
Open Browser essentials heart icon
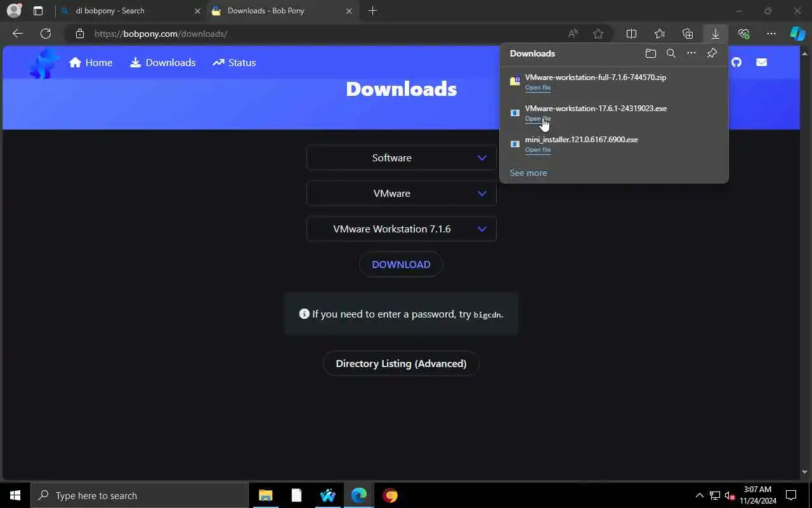pyautogui.click(x=743, y=34)
